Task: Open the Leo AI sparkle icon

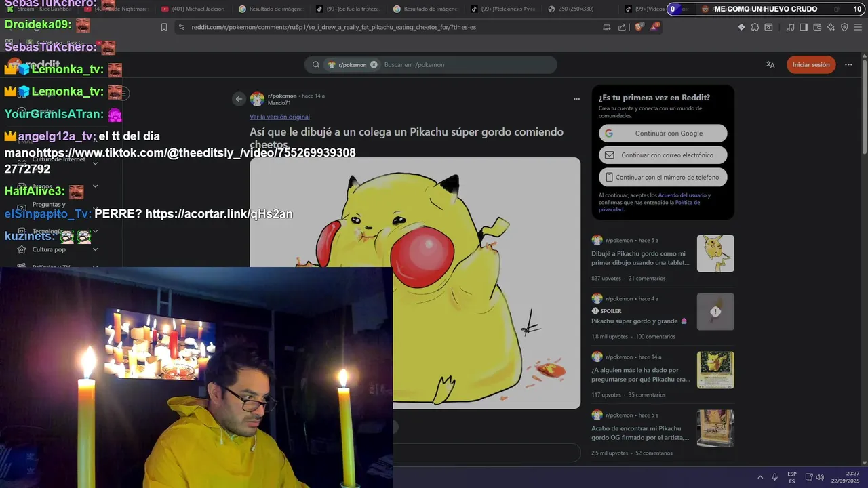Action: coord(831,27)
